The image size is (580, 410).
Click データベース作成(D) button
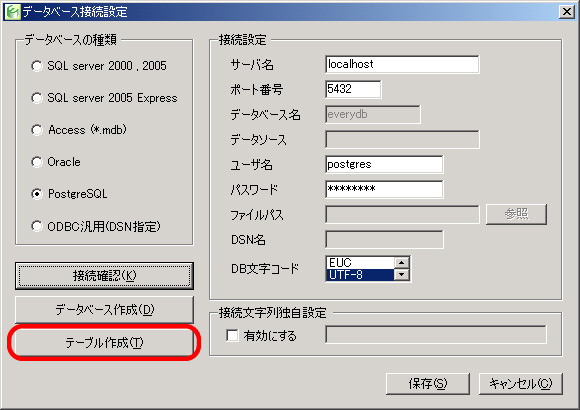[104, 310]
